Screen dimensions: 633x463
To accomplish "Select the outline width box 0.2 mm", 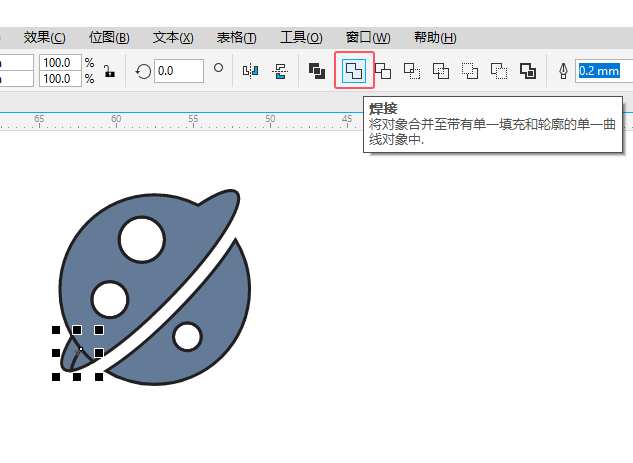I will (604, 71).
